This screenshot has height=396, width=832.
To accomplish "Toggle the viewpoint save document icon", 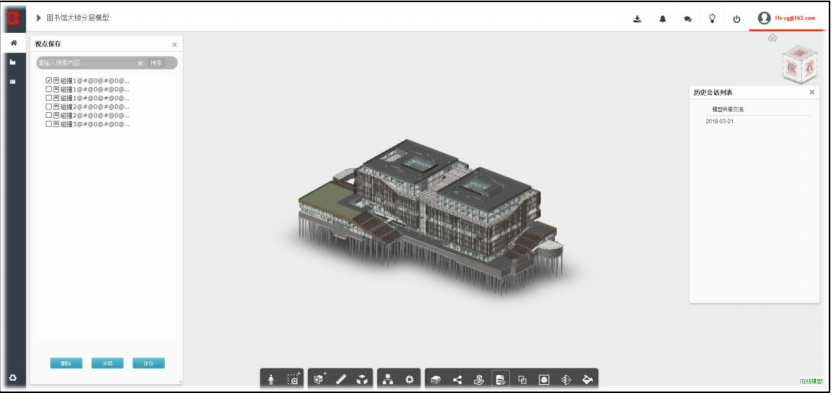I will coord(500,380).
